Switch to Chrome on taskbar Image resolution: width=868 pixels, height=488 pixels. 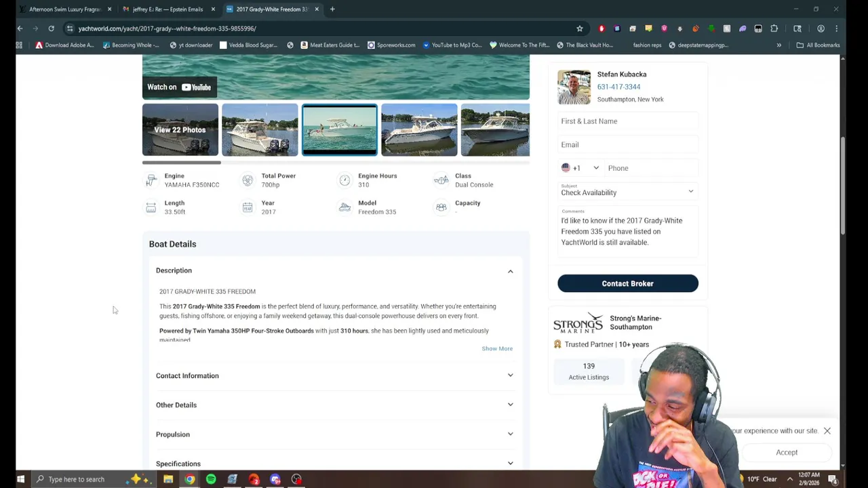point(190,479)
